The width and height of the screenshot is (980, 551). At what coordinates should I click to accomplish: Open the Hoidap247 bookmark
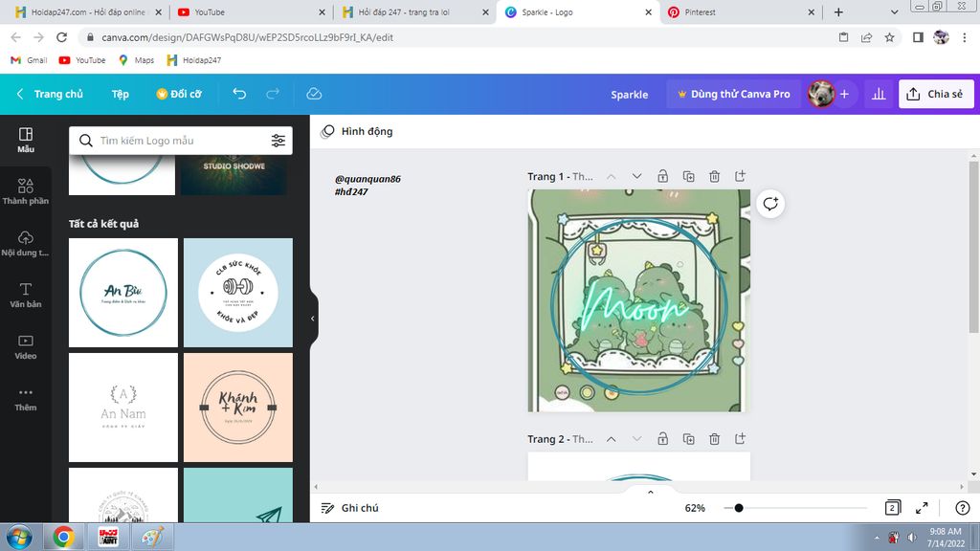pos(194,60)
